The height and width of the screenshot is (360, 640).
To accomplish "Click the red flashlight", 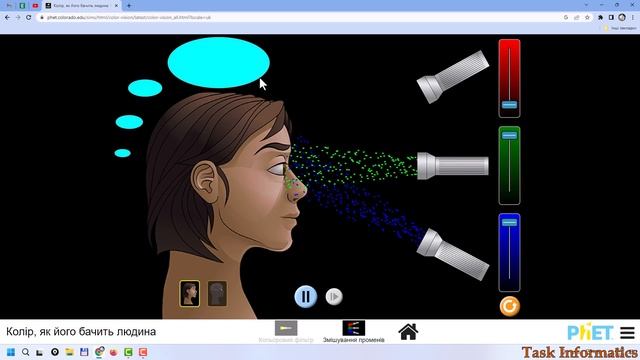I will [x=453, y=76].
